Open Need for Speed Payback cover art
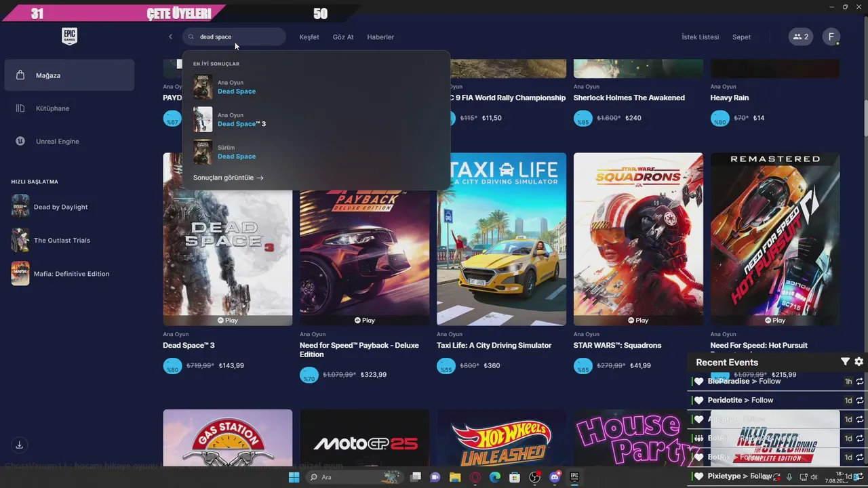Viewport: 868px width, 488px height. tap(364, 258)
